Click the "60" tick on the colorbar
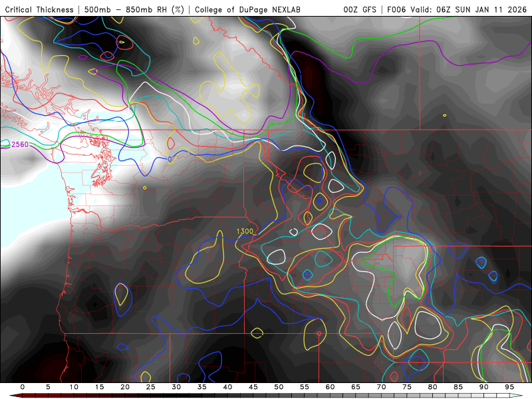 pyautogui.click(x=330, y=387)
